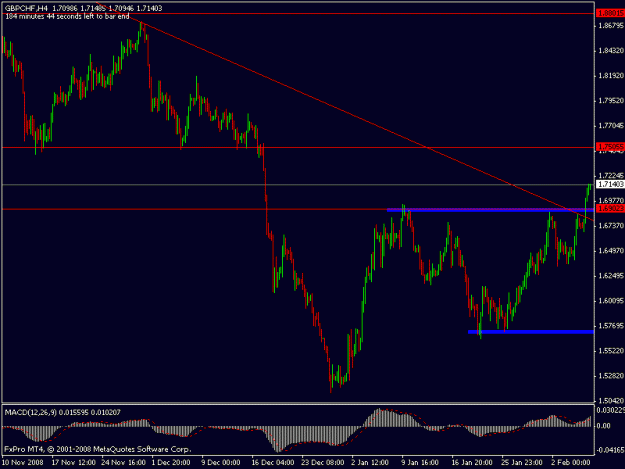Click the 1.77045 price axis label
Viewport: 625px width, 469px height.
point(611,126)
